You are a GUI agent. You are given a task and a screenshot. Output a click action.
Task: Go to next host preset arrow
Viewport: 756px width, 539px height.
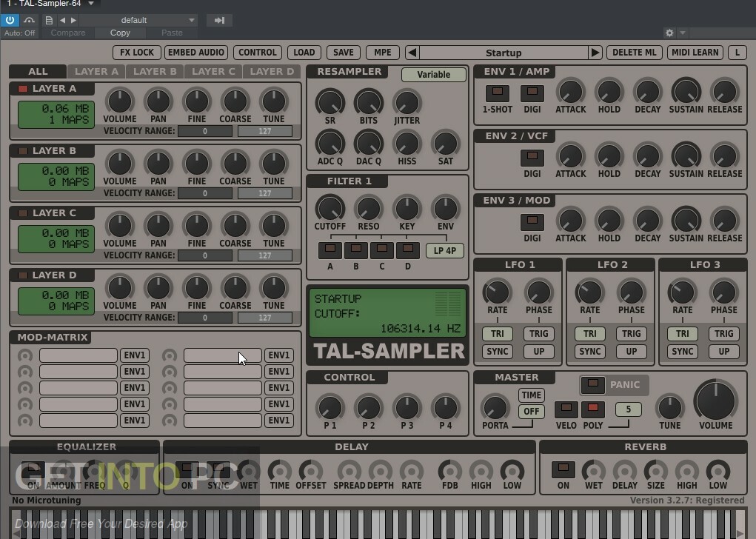pos(73,20)
